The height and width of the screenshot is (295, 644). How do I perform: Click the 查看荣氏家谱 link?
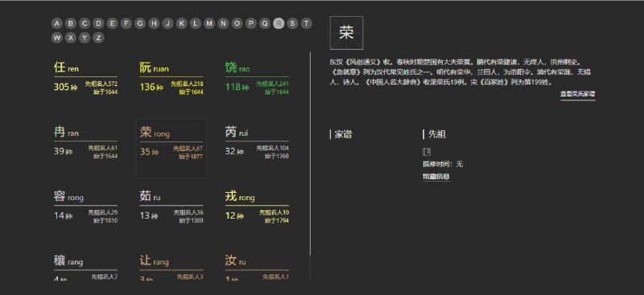click(x=577, y=94)
